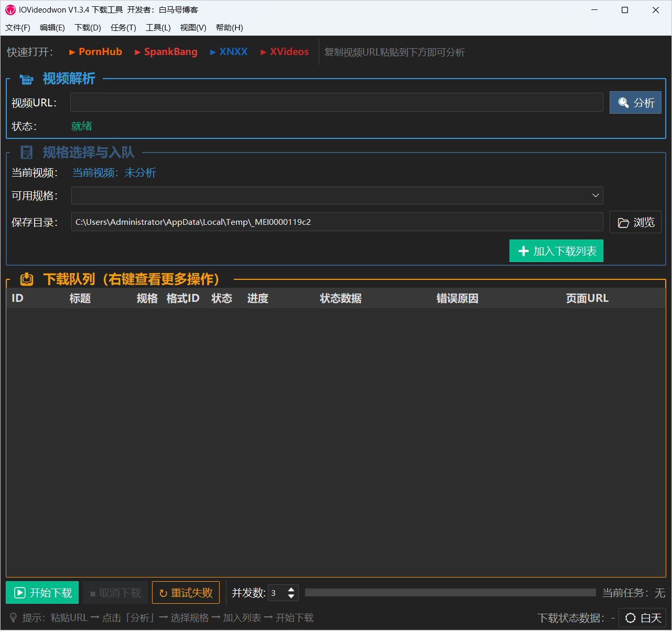This screenshot has height=631, width=672.
Task: Click the 规格选择与入队 clipboard icon
Action: click(x=26, y=153)
